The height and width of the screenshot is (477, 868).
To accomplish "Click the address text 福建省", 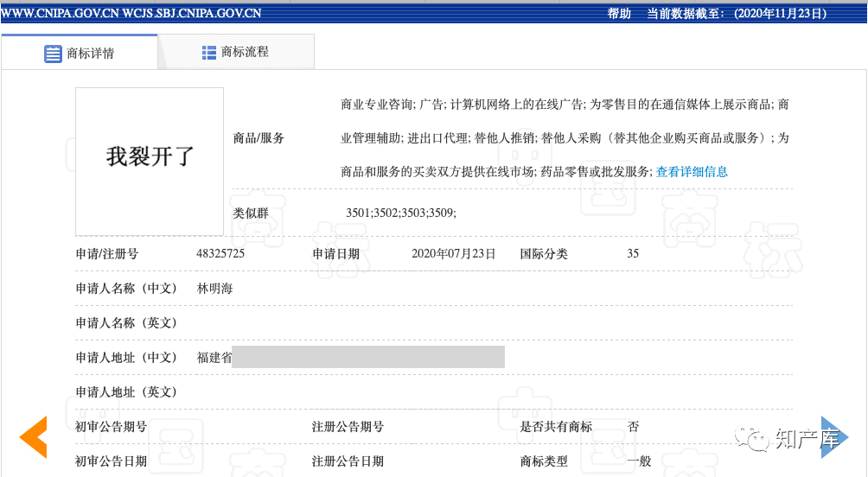I will 214,358.
